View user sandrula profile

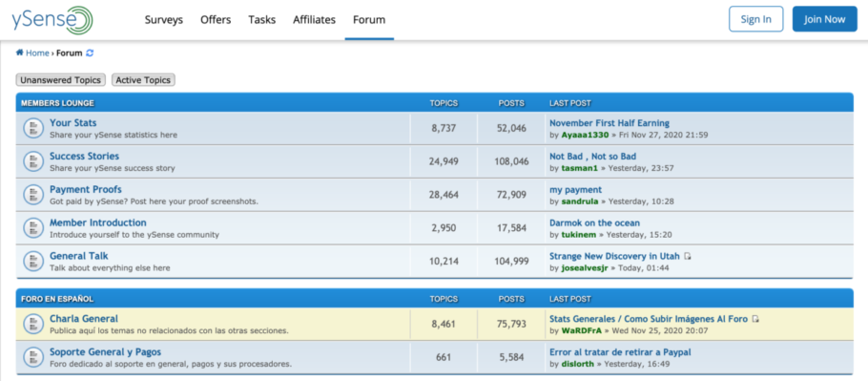580,201
